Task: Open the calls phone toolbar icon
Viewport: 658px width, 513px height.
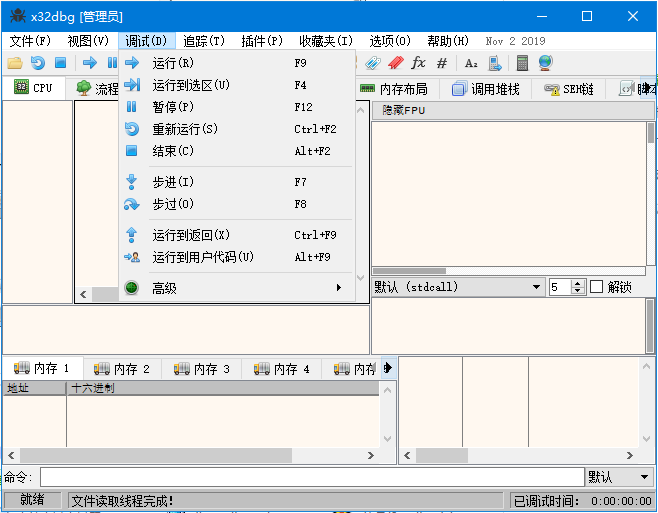Action: (x=495, y=63)
